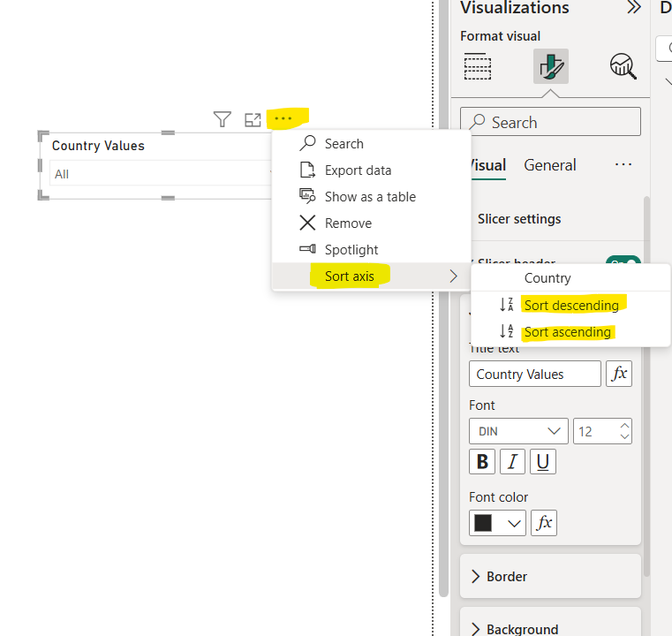Switch to the General tab
Viewport: 672px width, 636px height.
click(549, 165)
